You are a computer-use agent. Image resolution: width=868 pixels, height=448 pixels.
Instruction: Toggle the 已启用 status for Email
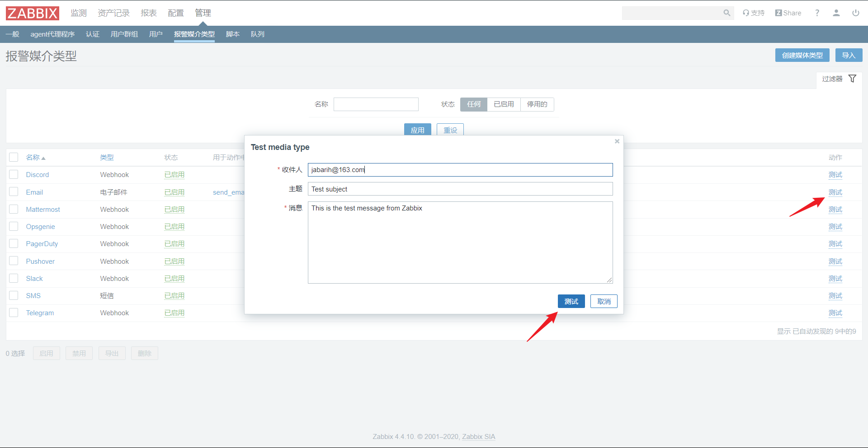(x=175, y=192)
